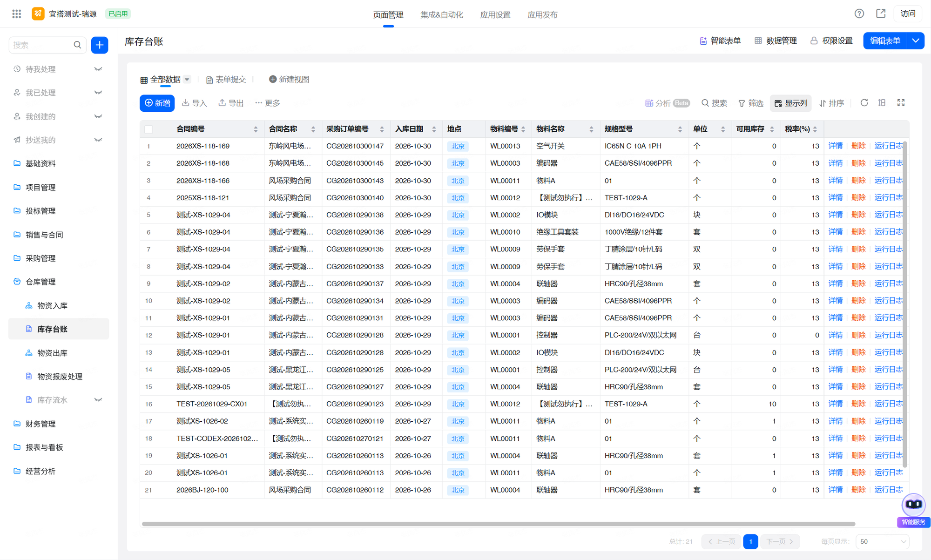Open 智能表单 smart form

click(x=720, y=41)
